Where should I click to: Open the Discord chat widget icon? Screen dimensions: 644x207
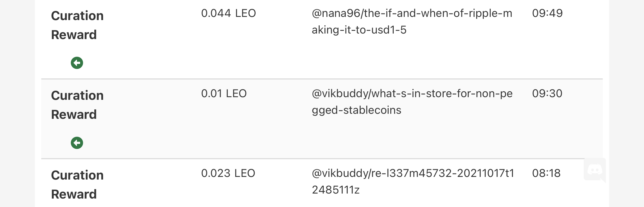click(595, 170)
